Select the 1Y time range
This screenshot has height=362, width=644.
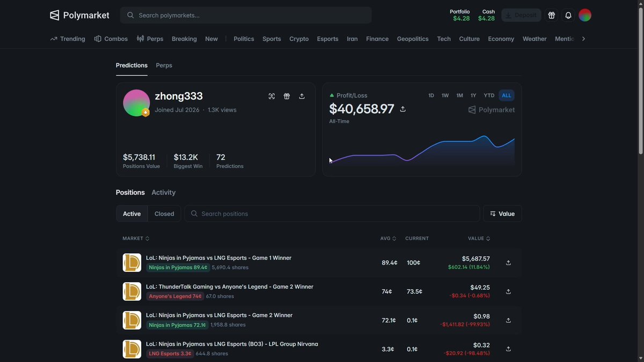tap(473, 95)
